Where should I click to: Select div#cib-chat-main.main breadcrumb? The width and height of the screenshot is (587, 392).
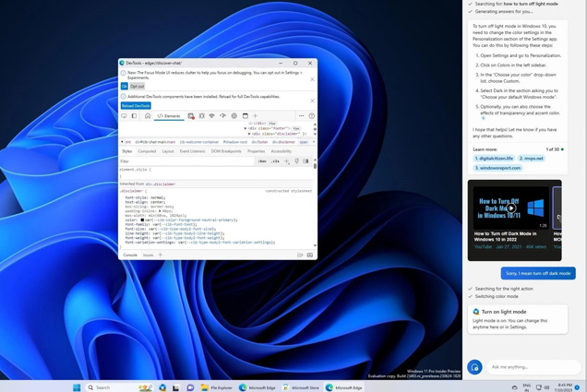(x=155, y=142)
